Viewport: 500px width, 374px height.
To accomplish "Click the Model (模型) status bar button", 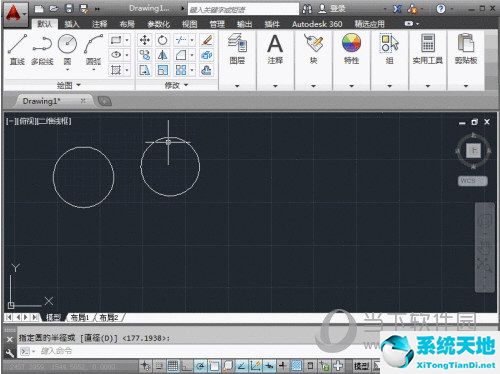I will click(x=361, y=366).
